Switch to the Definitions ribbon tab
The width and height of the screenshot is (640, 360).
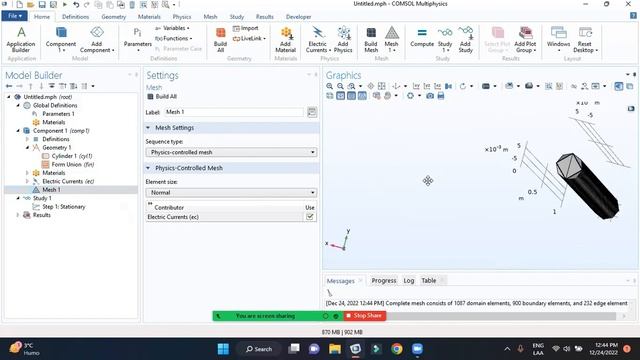[76, 17]
